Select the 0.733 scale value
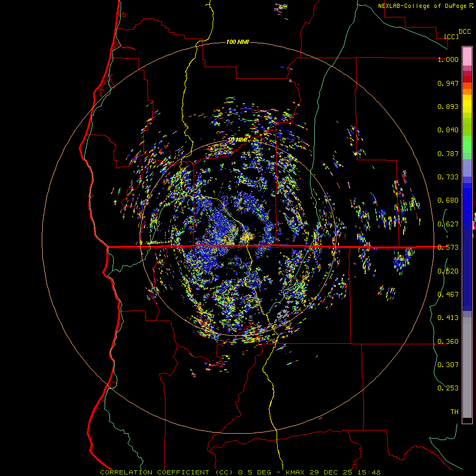This screenshot has width=476, height=476. pyautogui.click(x=448, y=177)
